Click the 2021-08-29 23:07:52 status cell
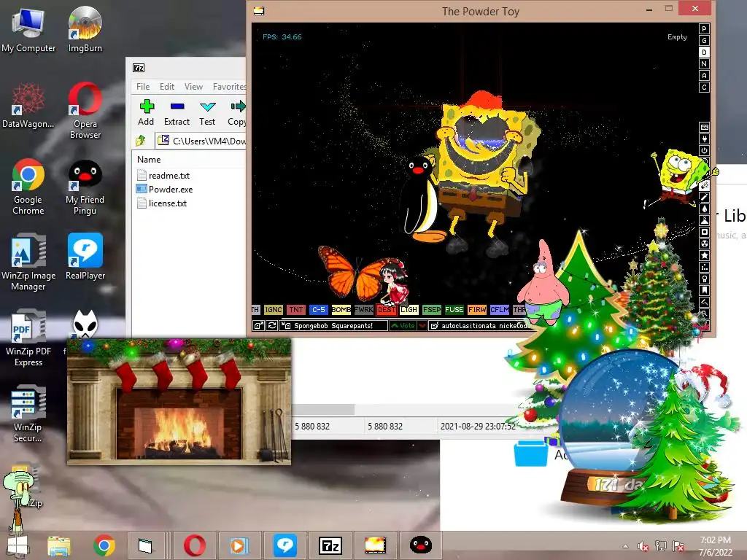 [478, 426]
